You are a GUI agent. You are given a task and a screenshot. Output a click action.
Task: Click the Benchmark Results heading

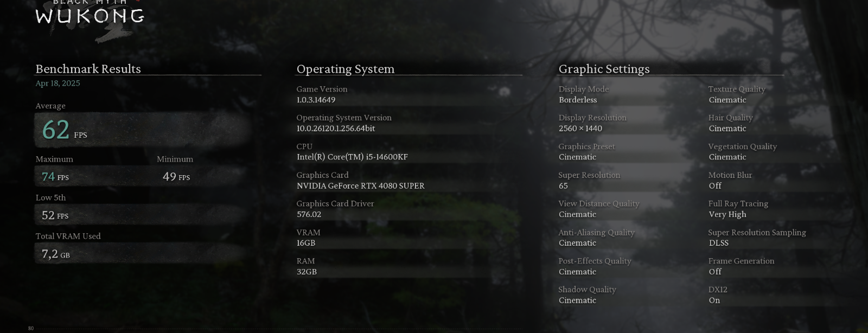(x=88, y=69)
